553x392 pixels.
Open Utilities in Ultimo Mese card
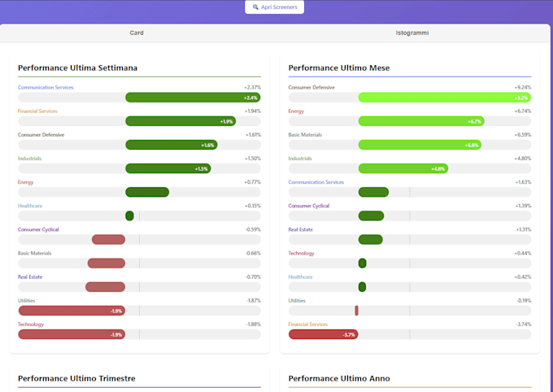(x=297, y=300)
